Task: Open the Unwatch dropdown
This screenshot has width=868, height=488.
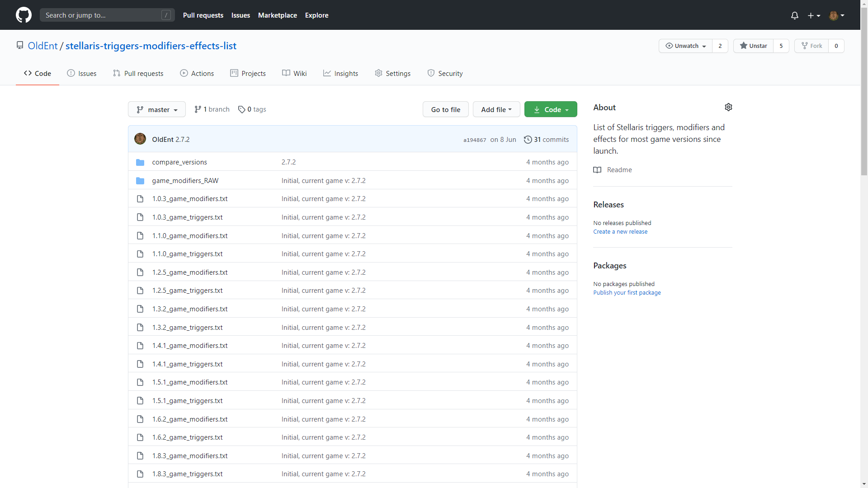Action: [685, 46]
